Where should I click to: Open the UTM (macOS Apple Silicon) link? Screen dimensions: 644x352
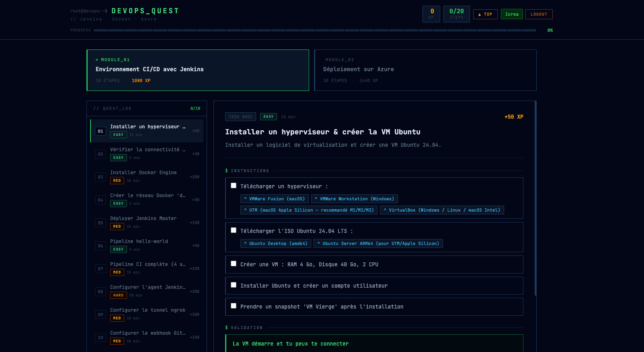point(309,210)
